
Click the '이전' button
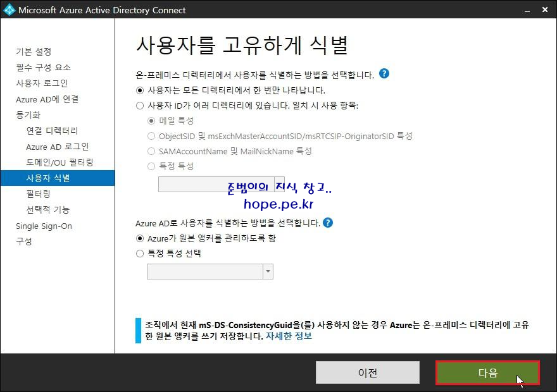[x=368, y=372]
